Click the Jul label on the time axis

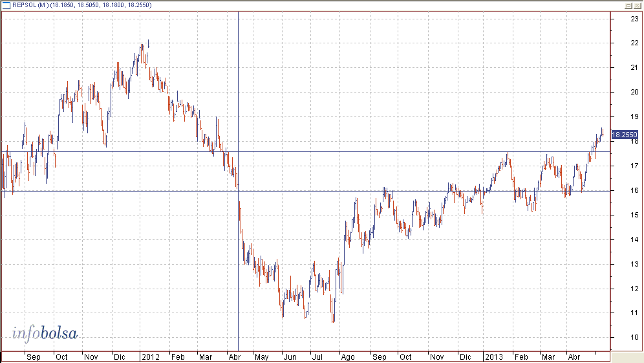point(317,357)
